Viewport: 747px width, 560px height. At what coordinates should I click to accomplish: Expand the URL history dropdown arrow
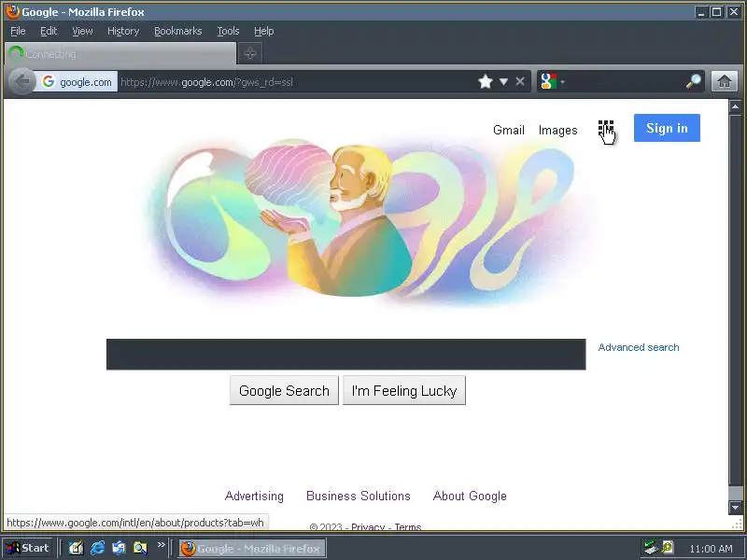pyautogui.click(x=503, y=82)
